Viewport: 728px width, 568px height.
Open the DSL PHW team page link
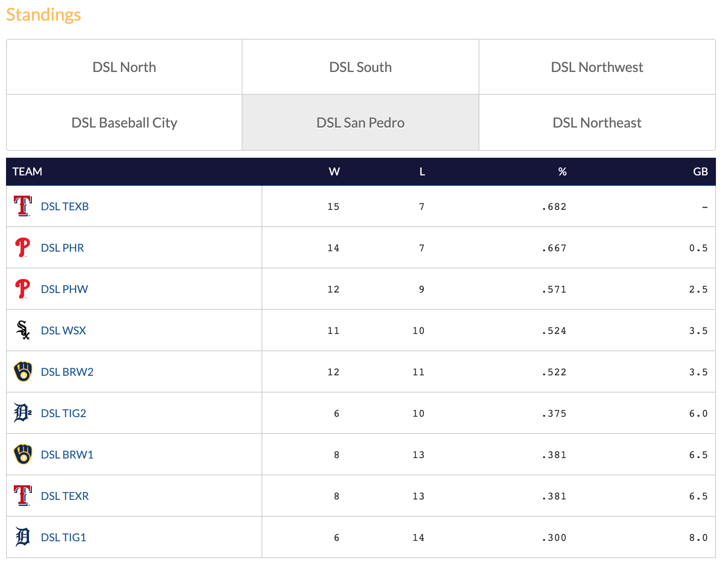[x=64, y=289]
